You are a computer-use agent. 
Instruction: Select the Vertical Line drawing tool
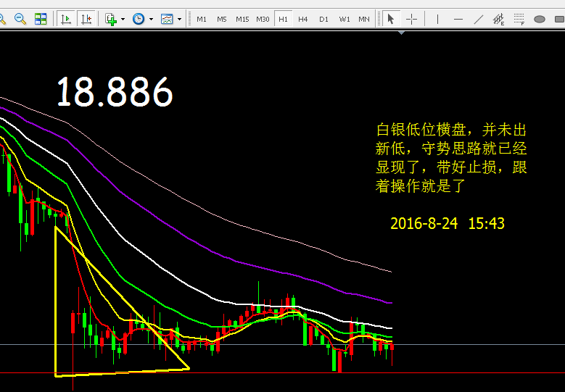(x=437, y=19)
